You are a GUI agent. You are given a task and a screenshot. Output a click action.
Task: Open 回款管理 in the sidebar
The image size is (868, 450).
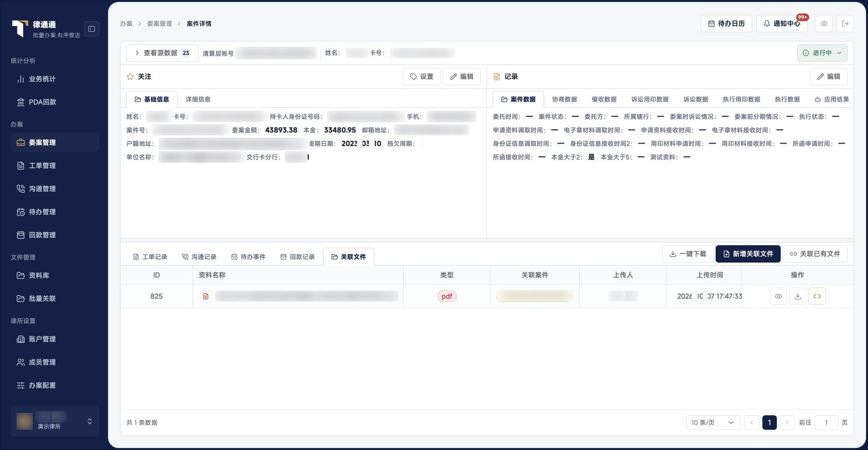55,235
